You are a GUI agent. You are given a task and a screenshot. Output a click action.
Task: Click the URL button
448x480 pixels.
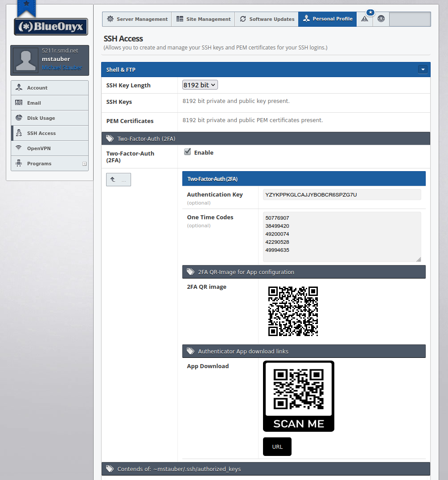(x=277, y=447)
